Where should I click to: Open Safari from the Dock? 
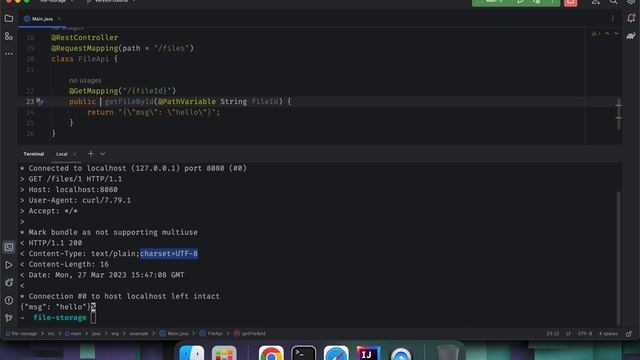(336, 353)
